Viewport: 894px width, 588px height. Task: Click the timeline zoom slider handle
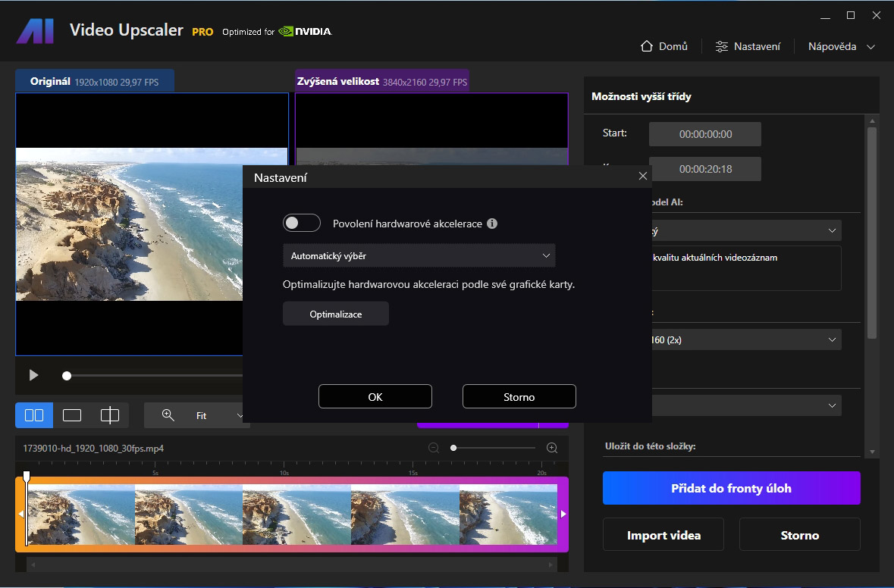click(453, 448)
